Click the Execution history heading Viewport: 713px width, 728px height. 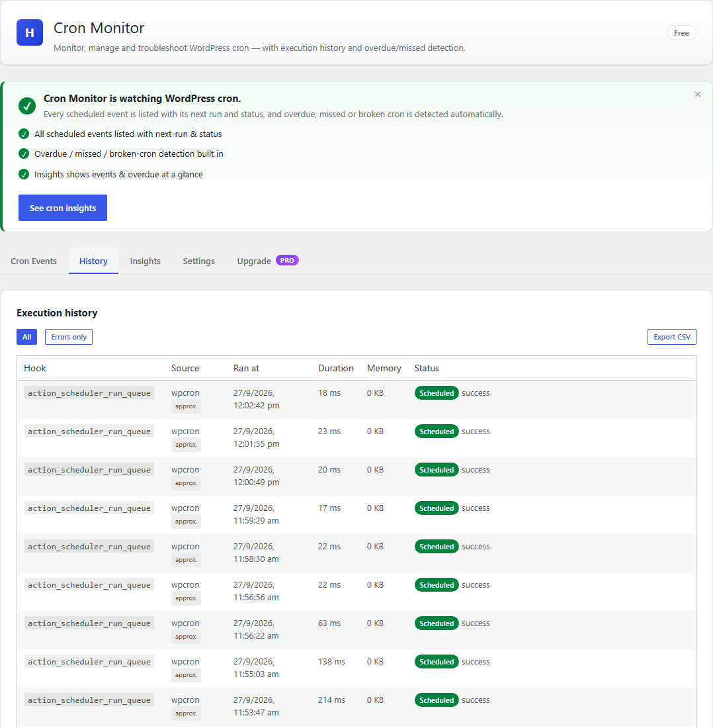[x=57, y=313]
